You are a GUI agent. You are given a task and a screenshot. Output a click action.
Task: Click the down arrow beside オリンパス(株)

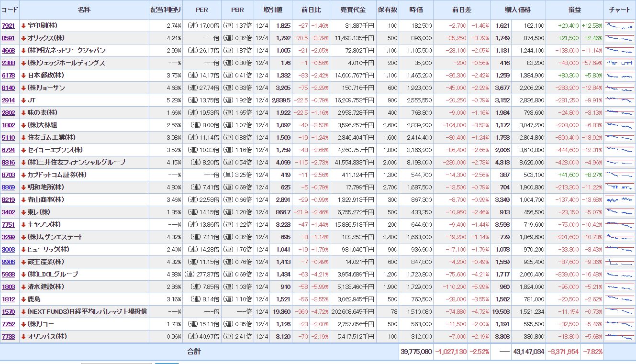(23, 337)
